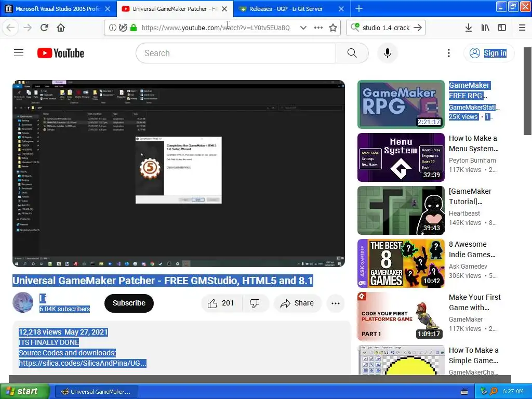Image resolution: width=532 pixels, height=399 pixels.
Task: Subscribe to the Li channel
Action: [129, 303]
